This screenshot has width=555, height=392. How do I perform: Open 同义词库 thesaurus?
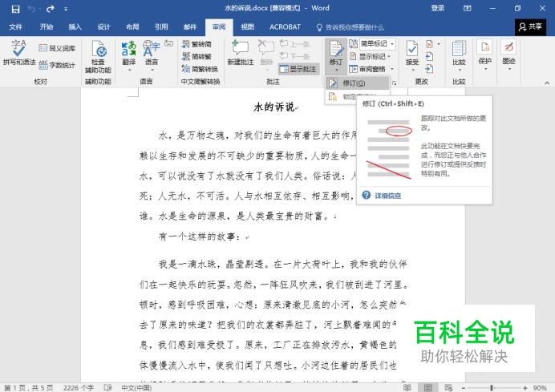tap(57, 48)
